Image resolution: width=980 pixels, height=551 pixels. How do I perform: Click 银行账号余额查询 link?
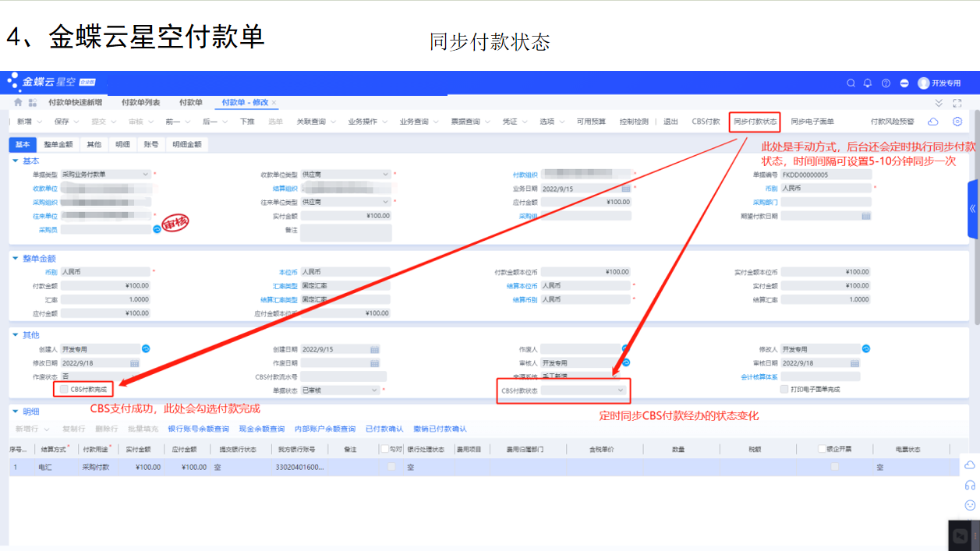coord(199,429)
